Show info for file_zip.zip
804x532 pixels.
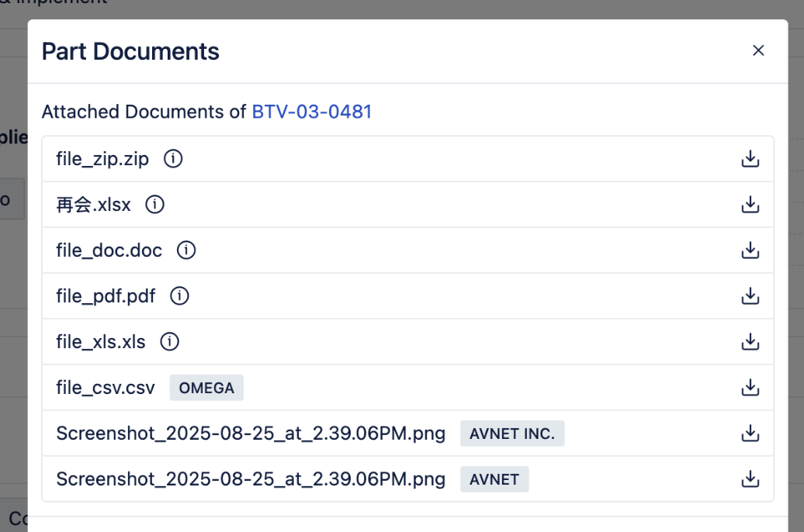click(173, 159)
